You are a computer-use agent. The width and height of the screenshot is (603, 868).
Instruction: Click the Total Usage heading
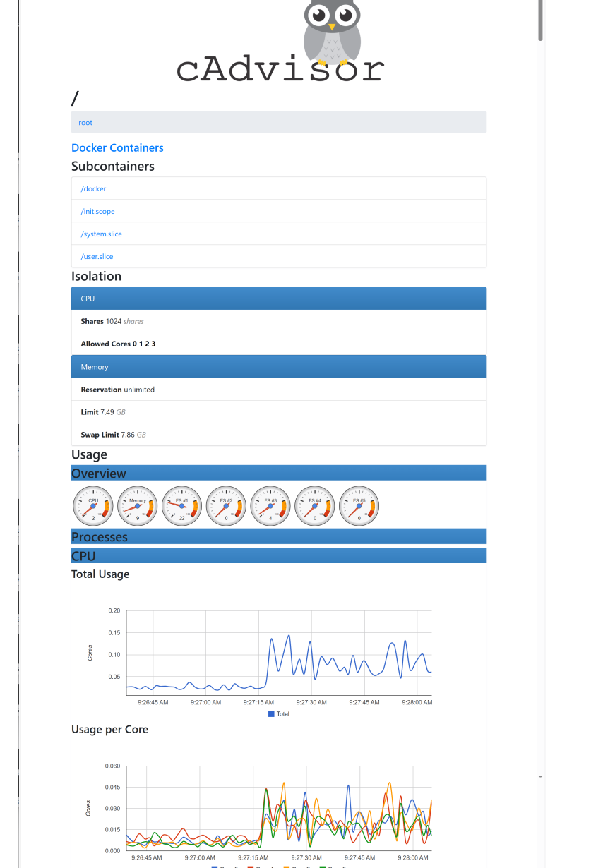[x=100, y=574]
